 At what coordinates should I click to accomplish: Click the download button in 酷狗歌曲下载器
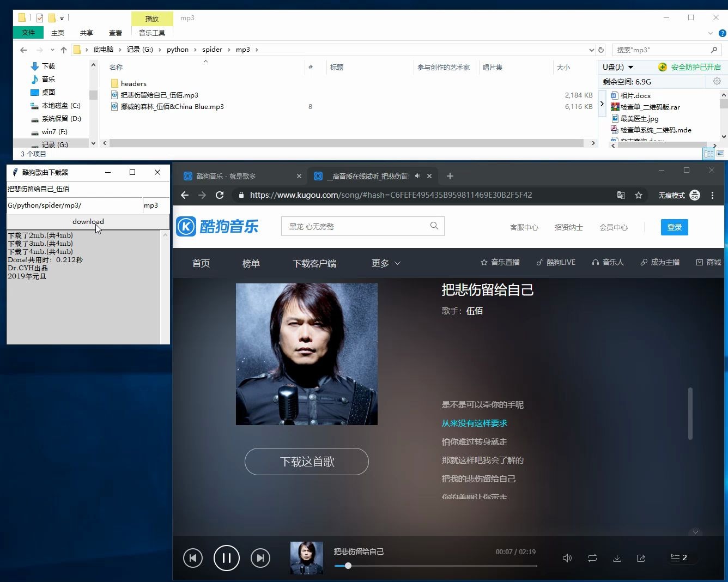tap(88, 221)
